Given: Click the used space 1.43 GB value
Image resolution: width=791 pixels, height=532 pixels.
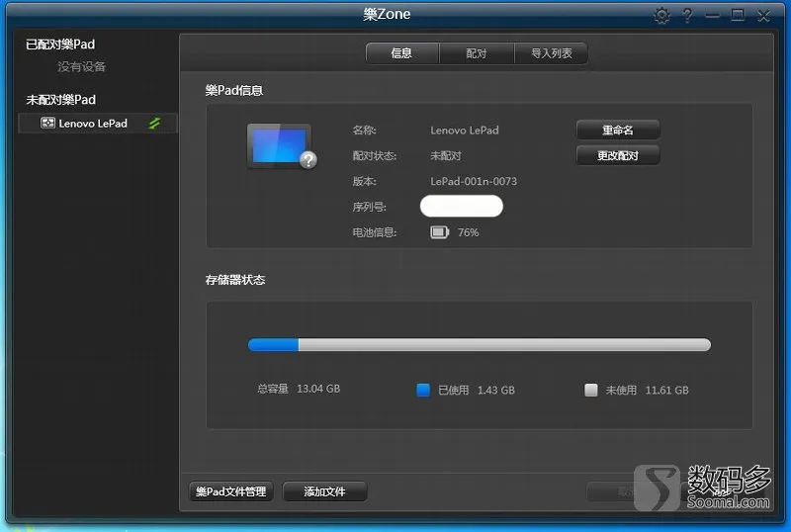Looking at the screenshot, I should point(496,391).
